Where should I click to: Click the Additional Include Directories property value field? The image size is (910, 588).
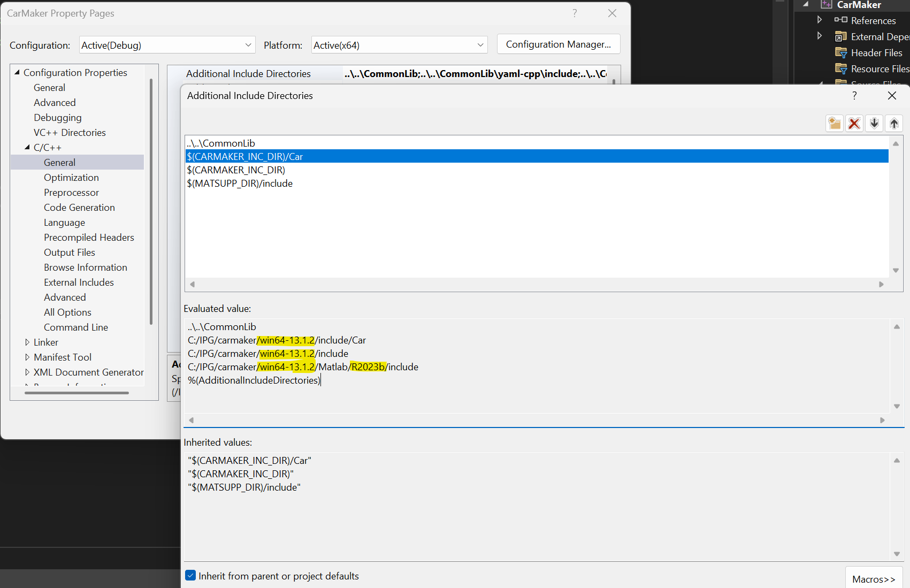pos(475,73)
